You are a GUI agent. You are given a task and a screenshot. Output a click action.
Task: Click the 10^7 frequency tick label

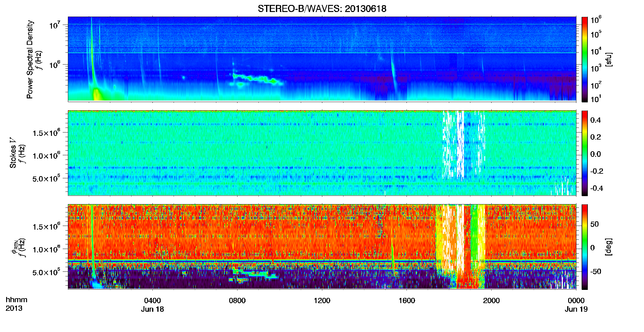[54, 25]
